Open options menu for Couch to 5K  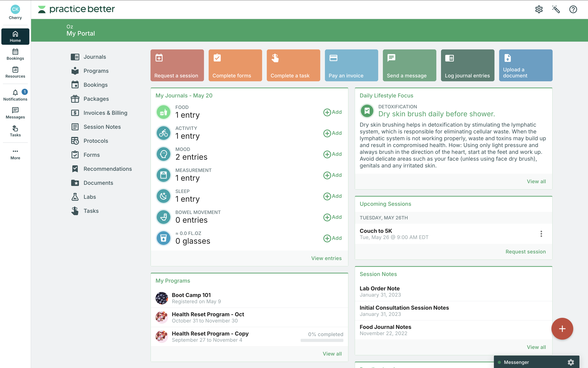click(x=541, y=234)
